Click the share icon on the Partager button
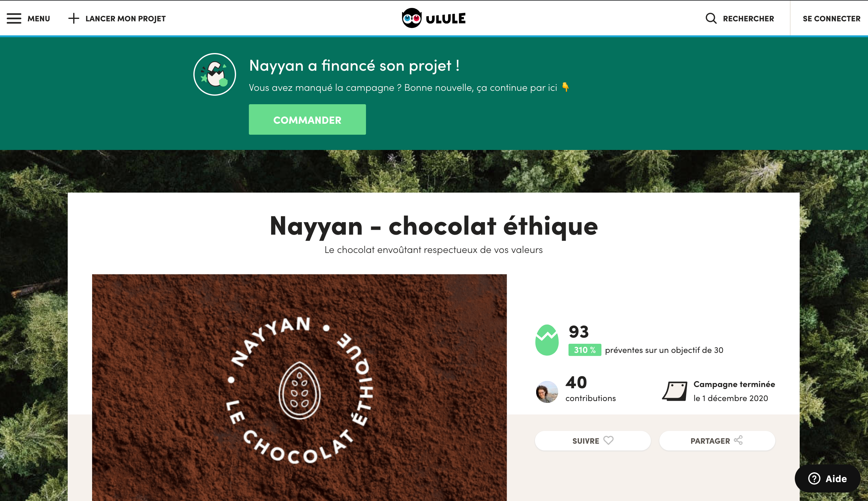 coord(738,440)
